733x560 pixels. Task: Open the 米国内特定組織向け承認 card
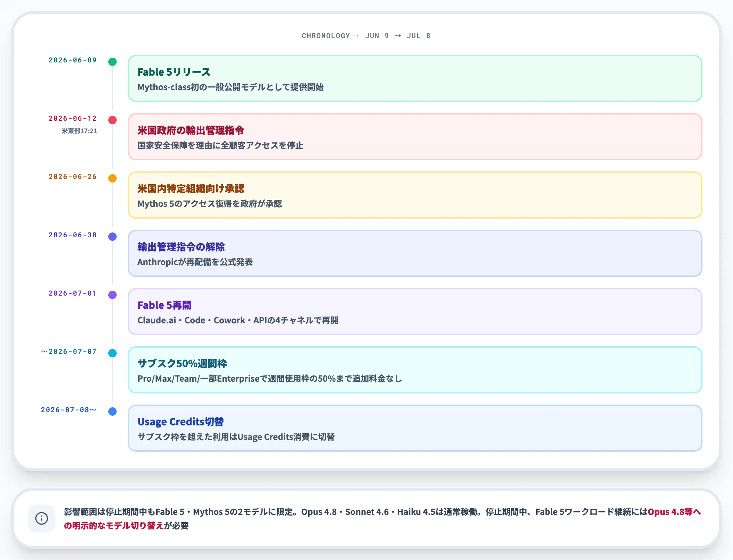click(415, 195)
